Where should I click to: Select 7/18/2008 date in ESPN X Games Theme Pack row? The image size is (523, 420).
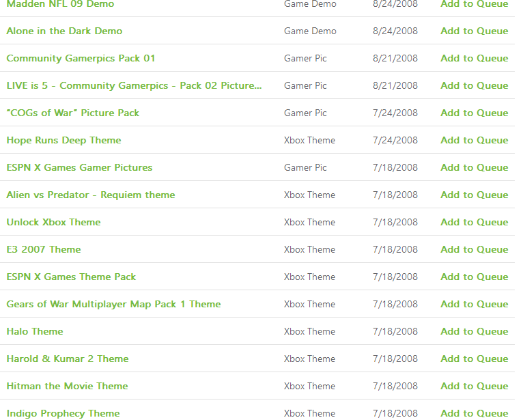395,277
